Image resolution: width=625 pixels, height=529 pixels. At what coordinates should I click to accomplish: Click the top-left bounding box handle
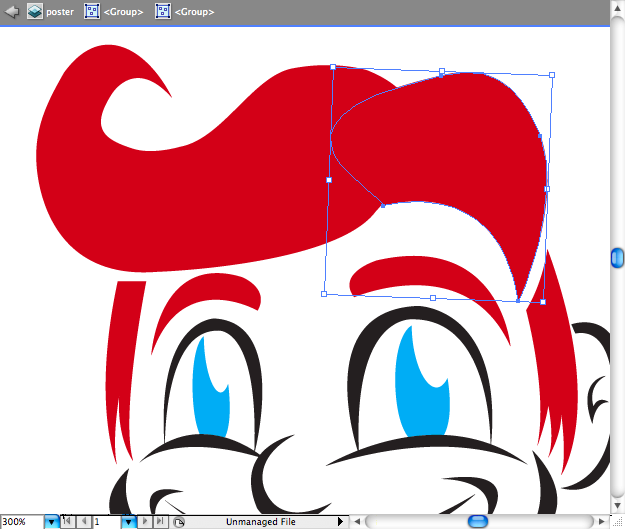point(333,67)
